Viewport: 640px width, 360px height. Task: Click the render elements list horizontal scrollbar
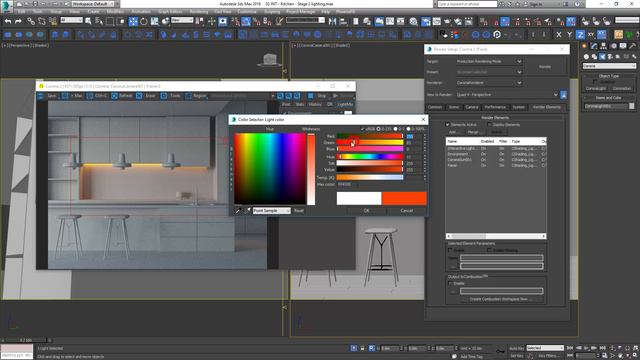point(496,236)
